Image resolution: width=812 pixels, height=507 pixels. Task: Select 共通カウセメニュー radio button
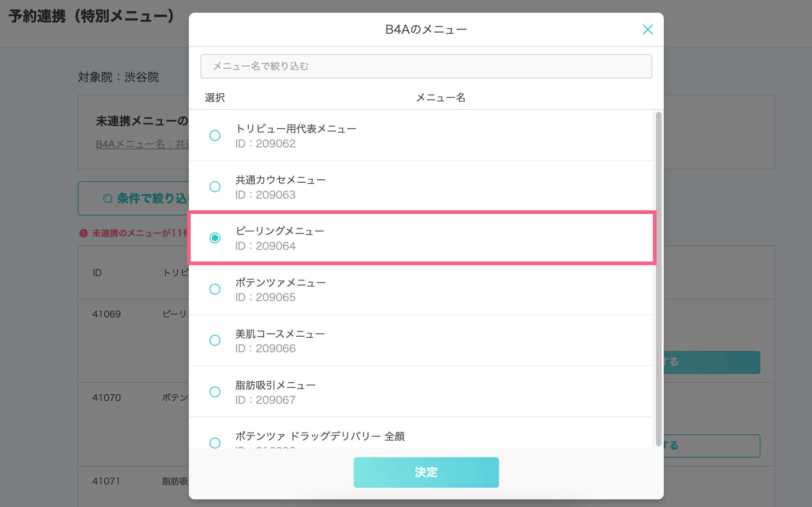pyautogui.click(x=215, y=187)
